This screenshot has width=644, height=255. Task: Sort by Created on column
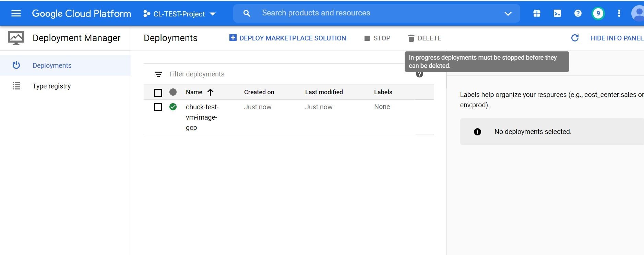[x=259, y=92]
